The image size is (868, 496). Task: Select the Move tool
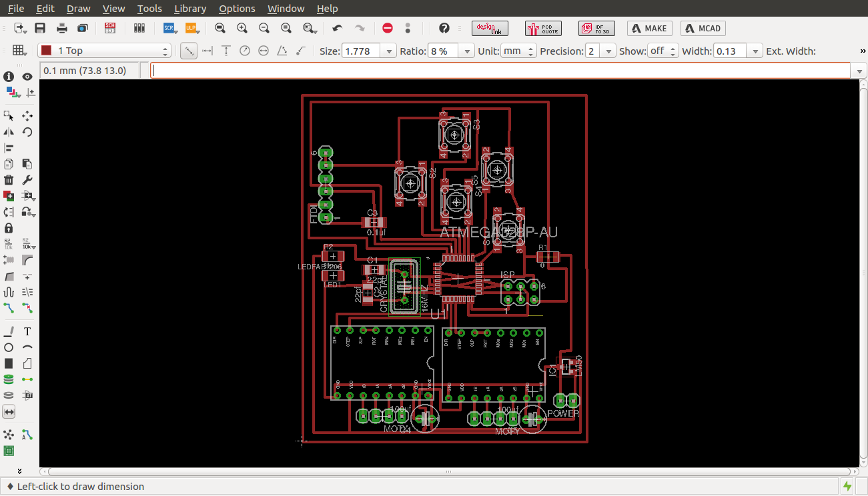tap(27, 115)
